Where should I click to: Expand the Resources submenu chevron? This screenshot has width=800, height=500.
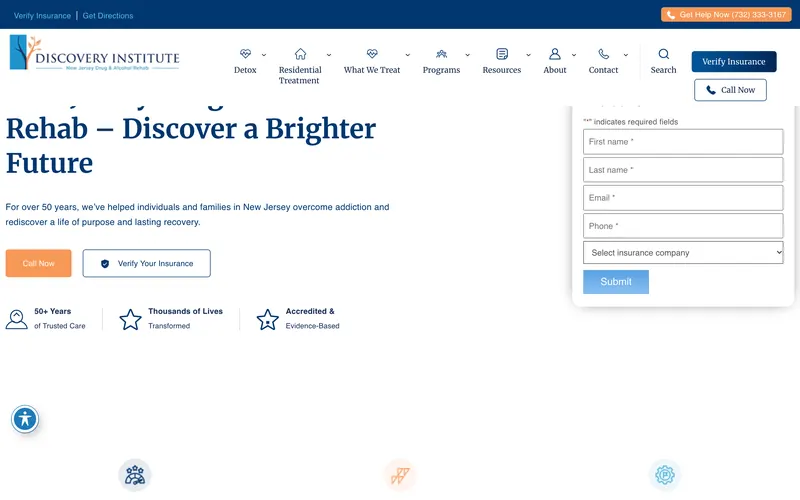click(528, 55)
